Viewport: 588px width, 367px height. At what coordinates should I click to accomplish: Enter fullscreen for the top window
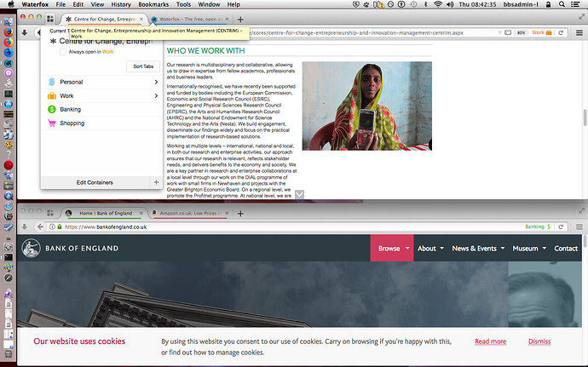tap(581, 16)
